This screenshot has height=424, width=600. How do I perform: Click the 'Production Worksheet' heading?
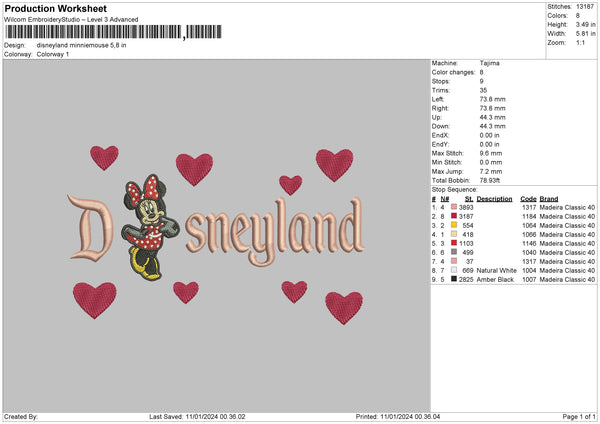(x=55, y=8)
